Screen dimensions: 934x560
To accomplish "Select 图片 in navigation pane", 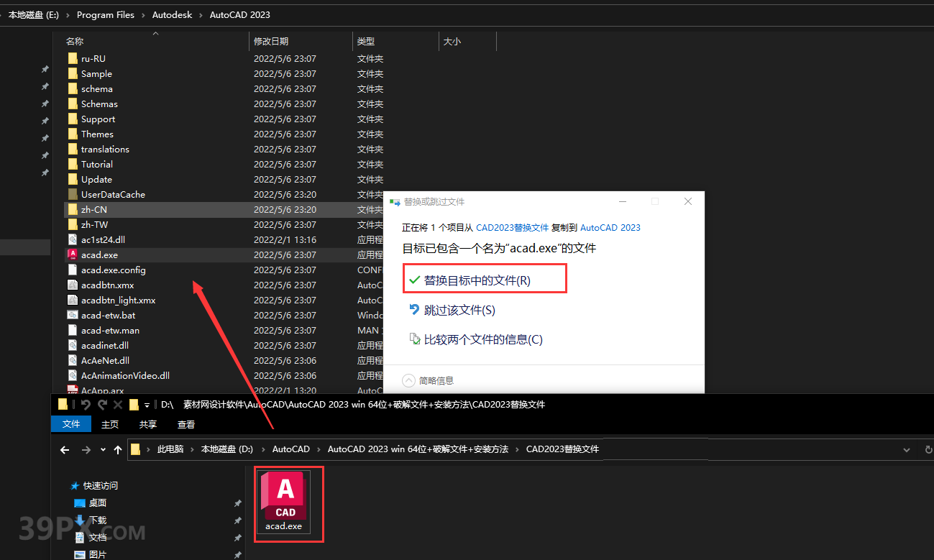I will tap(98, 554).
